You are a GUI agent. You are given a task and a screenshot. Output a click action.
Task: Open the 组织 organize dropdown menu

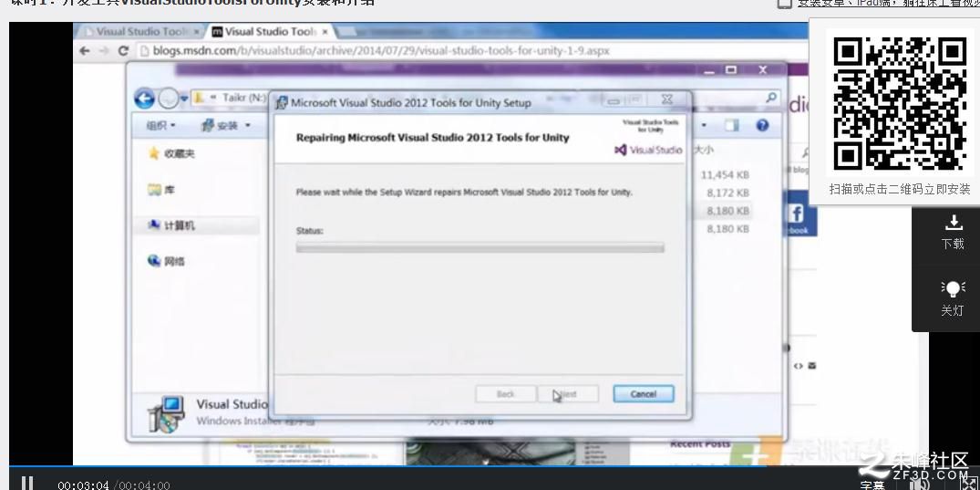(x=161, y=126)
